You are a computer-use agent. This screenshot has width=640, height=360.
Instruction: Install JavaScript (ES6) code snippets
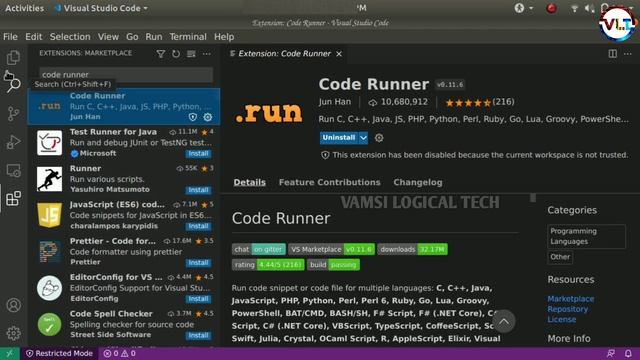point(198,227)
